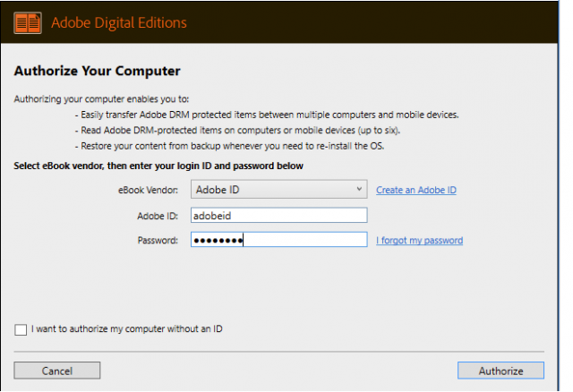The image size is (573, 392).
Task: Click the Restore your content from backup line
Action: click(x=229, y=146)
